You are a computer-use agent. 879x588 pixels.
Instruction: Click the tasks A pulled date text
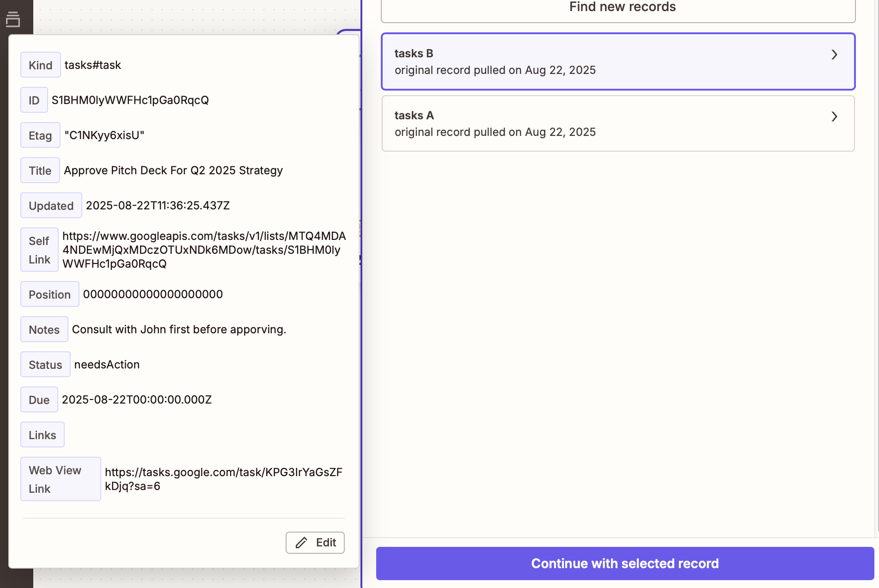(x=495, y=132)
